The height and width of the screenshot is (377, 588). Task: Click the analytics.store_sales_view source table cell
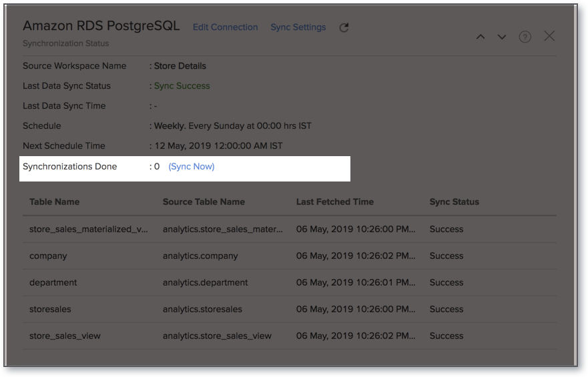pyautogui.click(x=217, y=336)
